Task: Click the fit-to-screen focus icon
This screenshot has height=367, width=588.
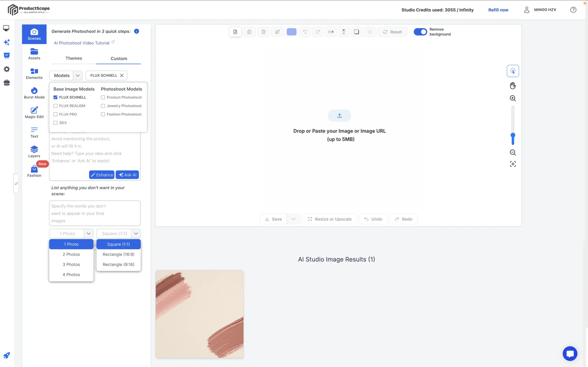Action: 513,164
